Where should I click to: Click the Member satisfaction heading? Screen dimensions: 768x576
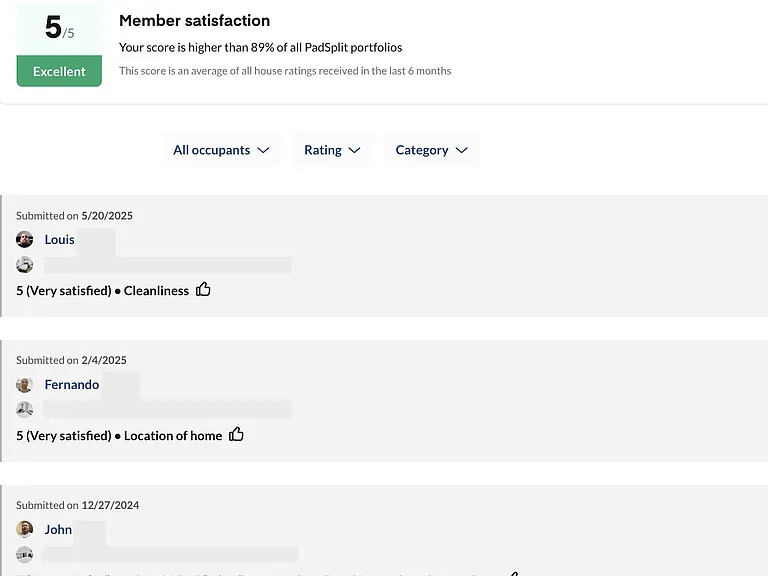pyautogui.click(x=194, y=21)
